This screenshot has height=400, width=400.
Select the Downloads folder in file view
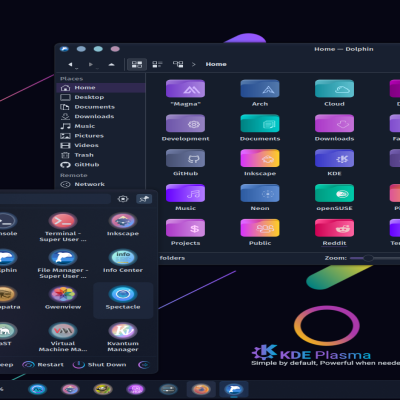(334, 123)
